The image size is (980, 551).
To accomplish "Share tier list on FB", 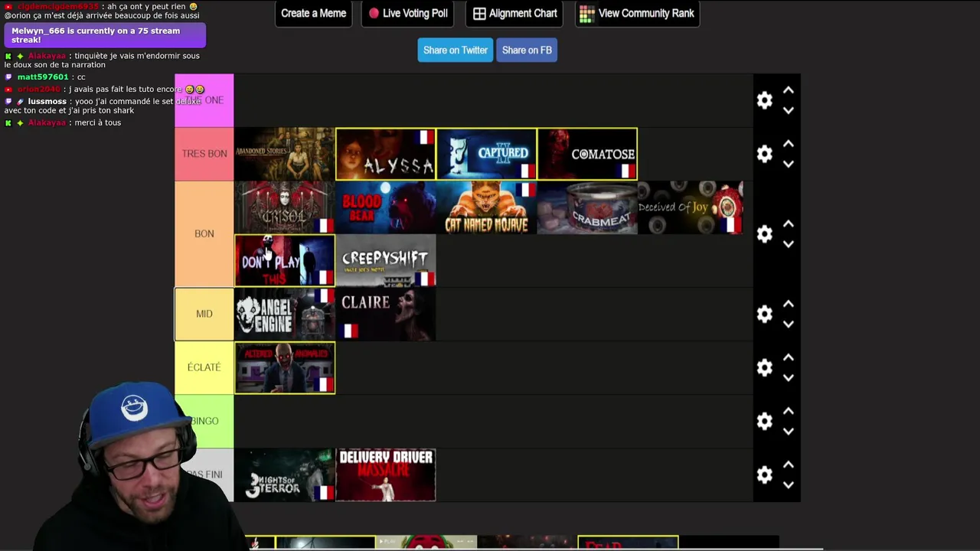I will (x=527, y=50).
